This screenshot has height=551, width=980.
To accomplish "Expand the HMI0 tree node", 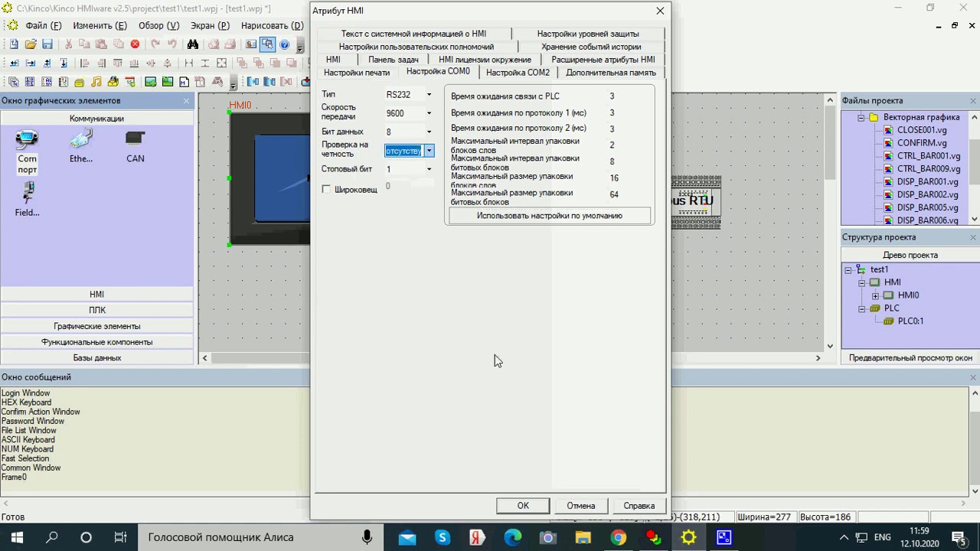I will 875,295.
